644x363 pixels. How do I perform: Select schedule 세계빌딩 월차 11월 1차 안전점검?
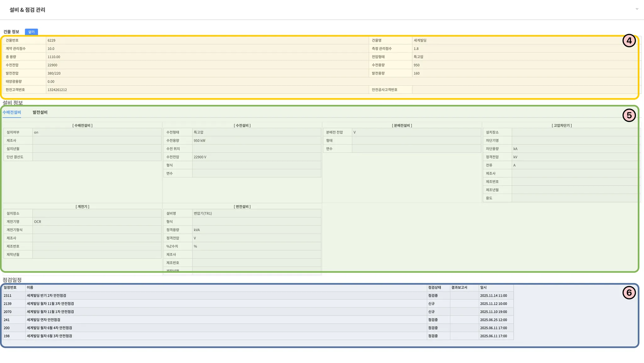50,312
